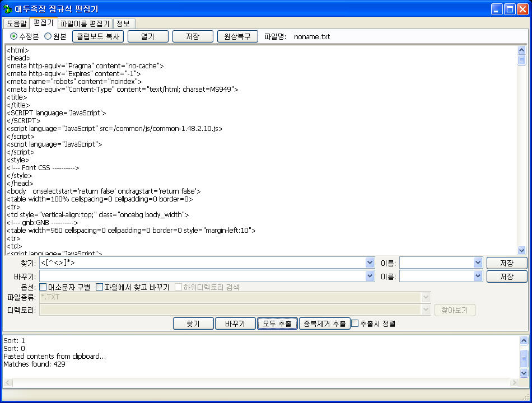Click the common-1.48.2.10.js script line

pyautogui.click(x=114, y=129)
